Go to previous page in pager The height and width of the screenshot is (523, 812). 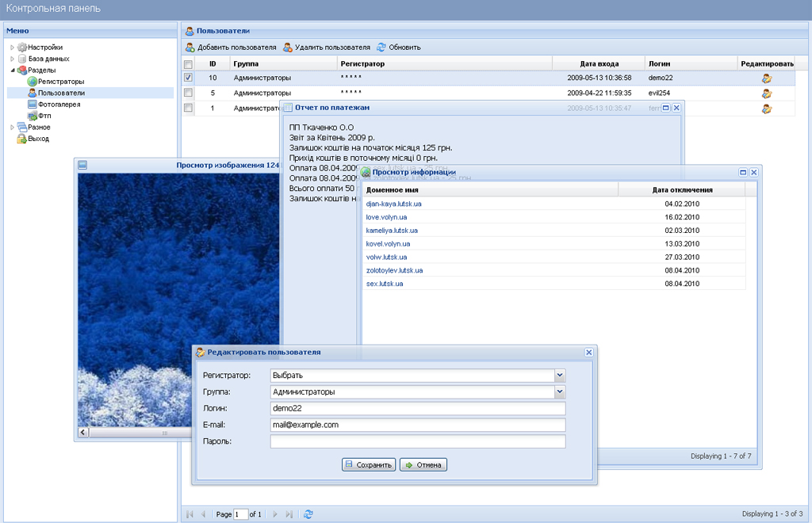203,514
